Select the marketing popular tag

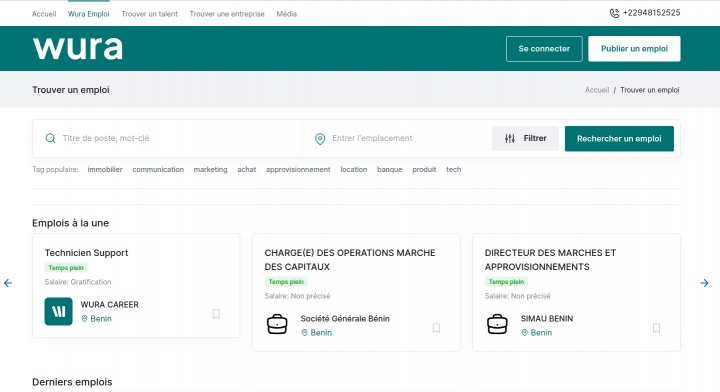point(210,169)
